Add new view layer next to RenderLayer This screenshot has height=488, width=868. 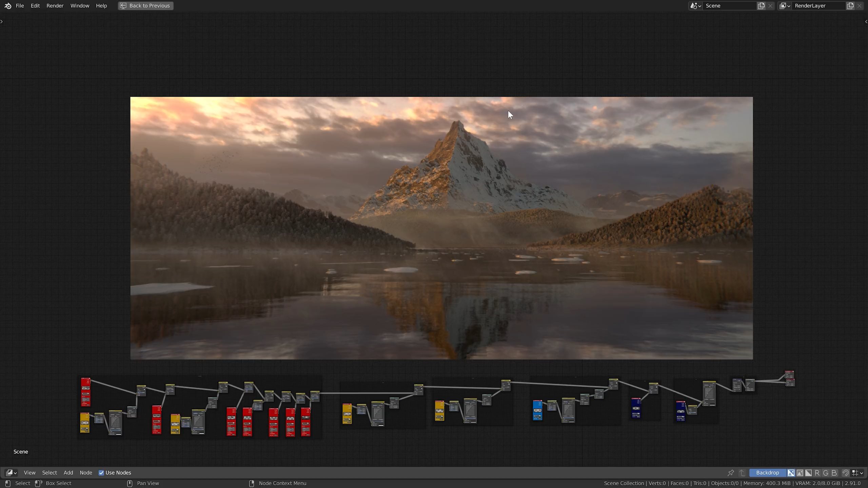pyautogui.click(x=850, y=6)
